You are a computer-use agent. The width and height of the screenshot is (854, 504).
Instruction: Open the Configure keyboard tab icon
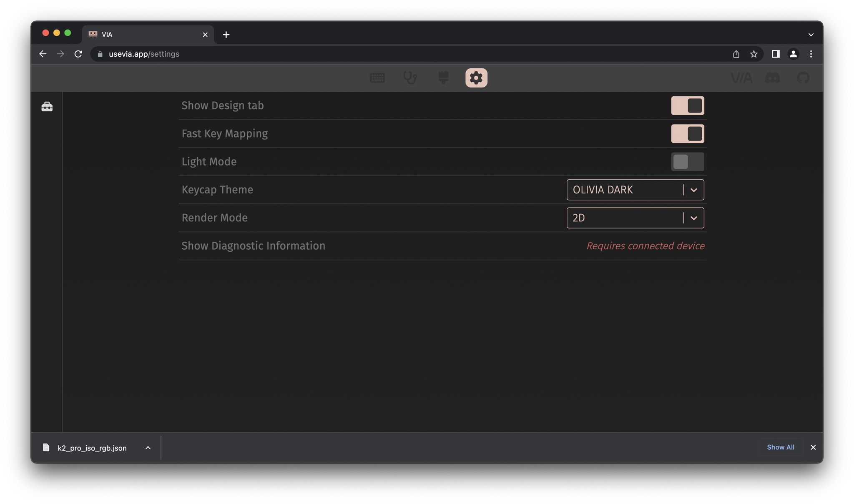coord(377,78)
